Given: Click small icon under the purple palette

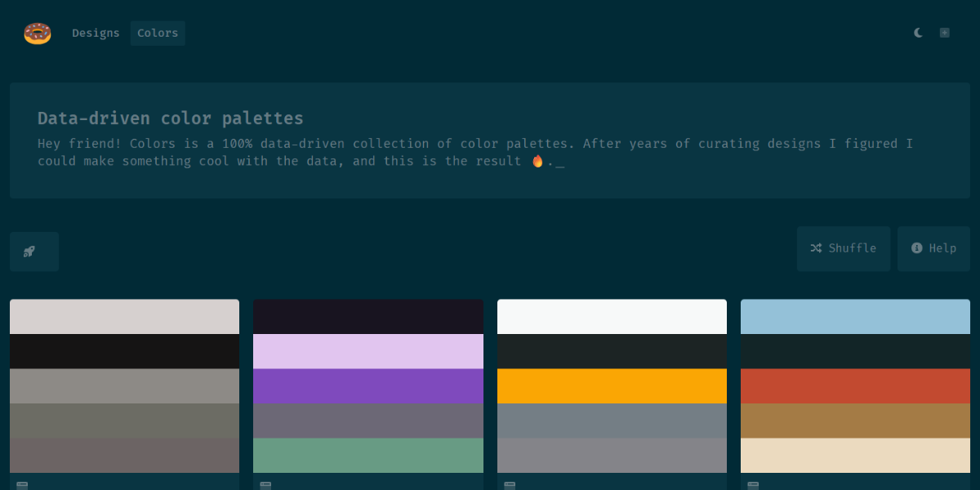Looking at the screenshot, I should [265, 485].
